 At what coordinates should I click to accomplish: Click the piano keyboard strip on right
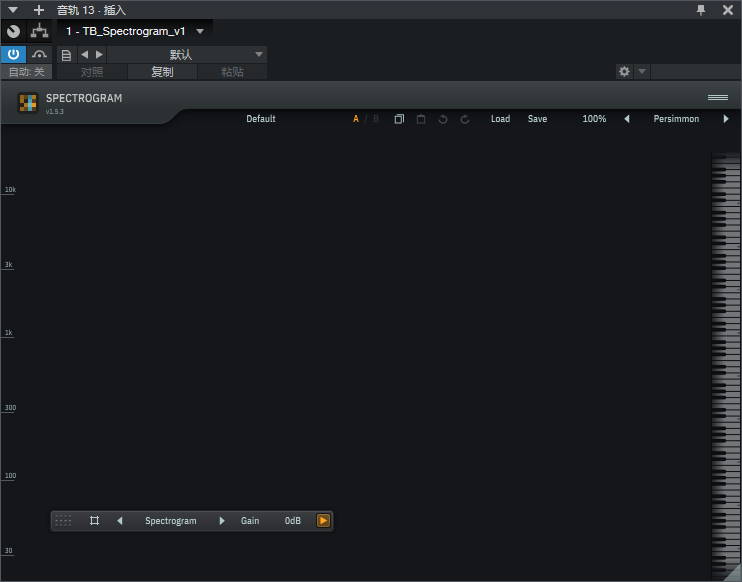[726, 364]
